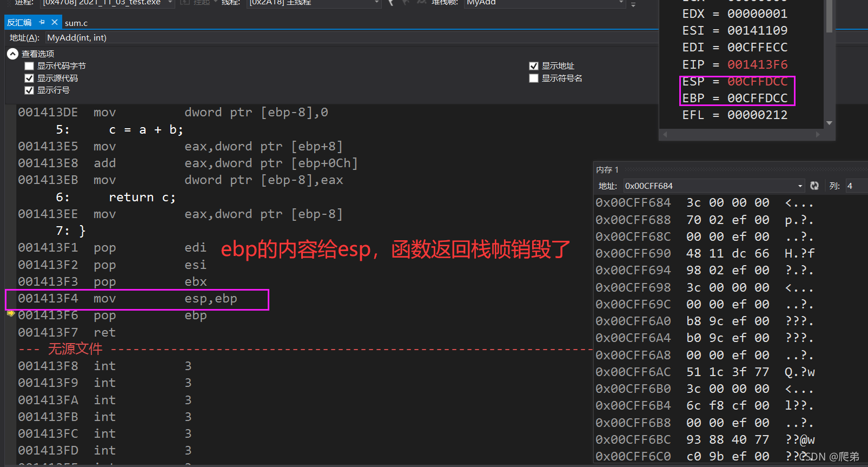Select instruction 001413F3 pop ebx
868x467 pixels.
112,282
